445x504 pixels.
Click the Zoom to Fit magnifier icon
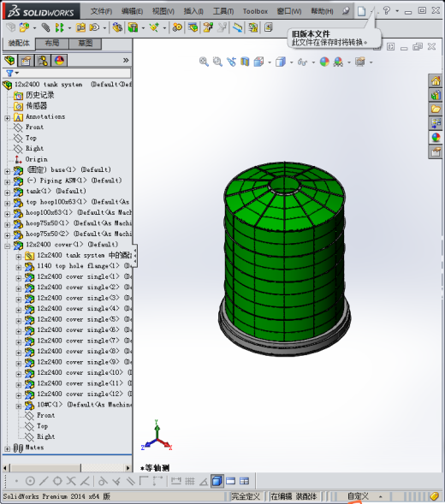click(x=204, y=62)
